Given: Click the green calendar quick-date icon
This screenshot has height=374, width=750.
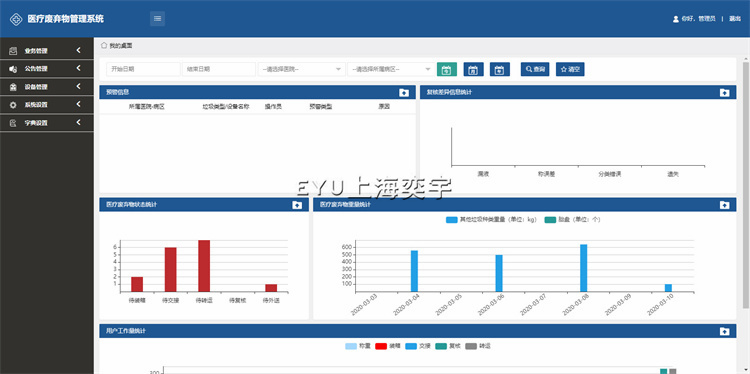Looking at the screenshot, I should pyautogui.click(x=447, y=69).
